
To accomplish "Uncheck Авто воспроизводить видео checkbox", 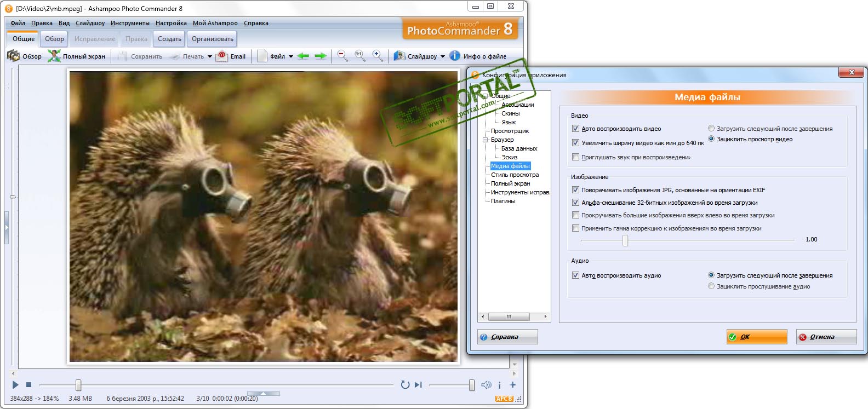I will 575,129.
